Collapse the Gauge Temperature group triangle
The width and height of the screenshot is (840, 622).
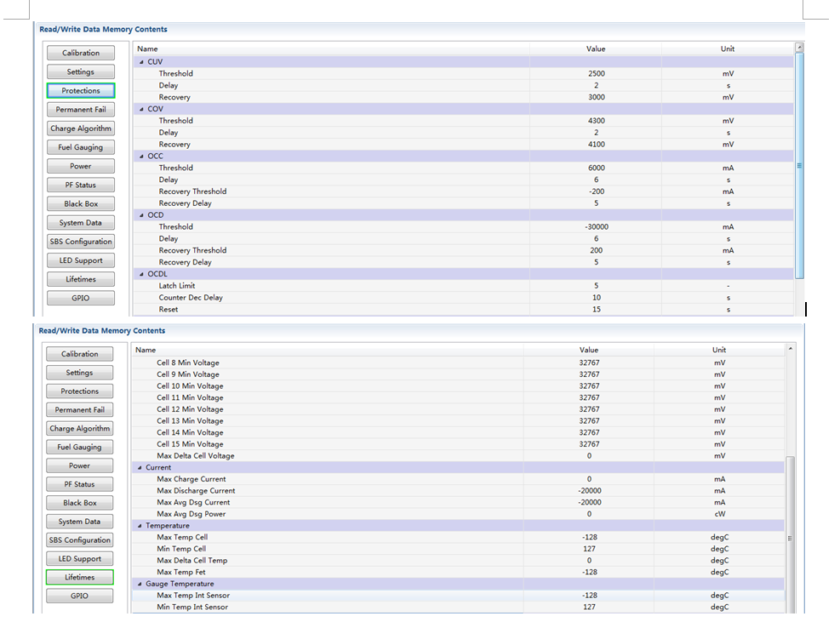pos(140,584)
